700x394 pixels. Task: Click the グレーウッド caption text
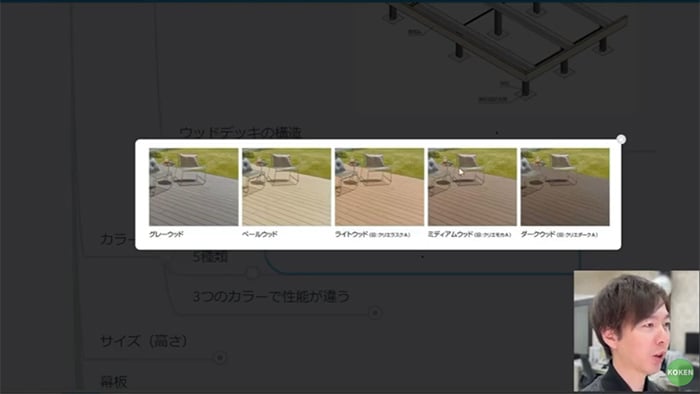point(166,234)
